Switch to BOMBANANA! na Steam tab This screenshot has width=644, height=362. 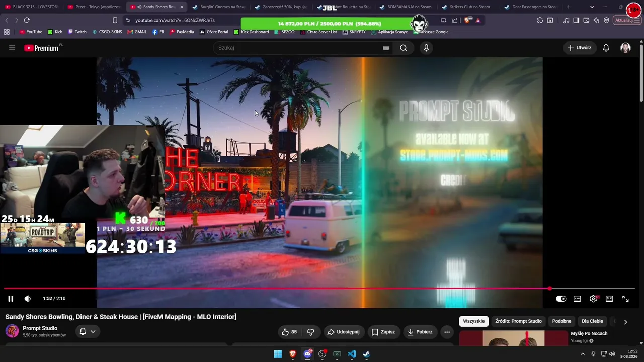coord(406,7)
